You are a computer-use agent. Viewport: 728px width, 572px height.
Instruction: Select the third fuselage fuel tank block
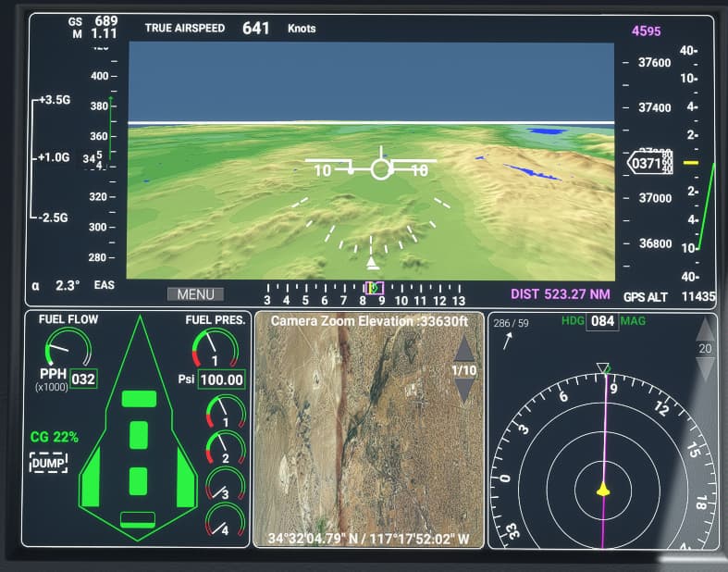click(x=139, y=481)
